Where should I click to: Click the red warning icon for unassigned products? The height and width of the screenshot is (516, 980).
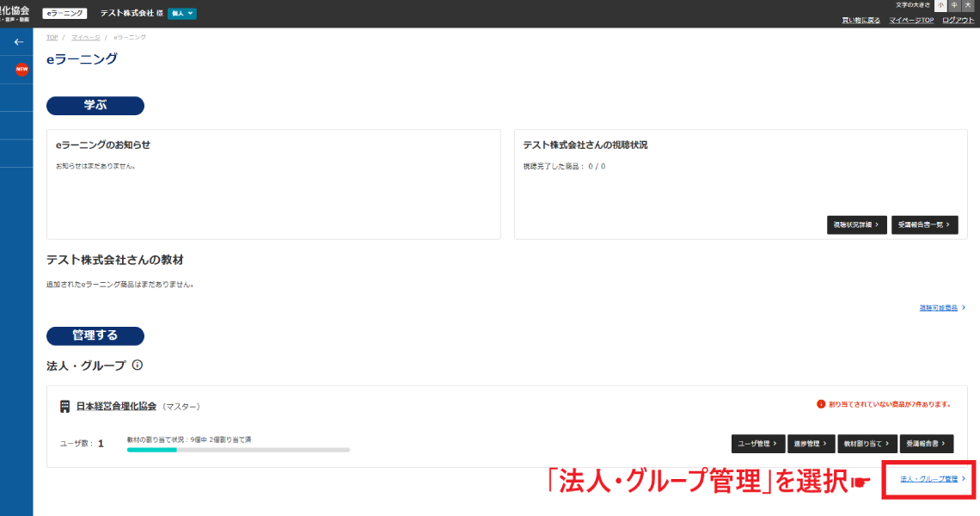point(821,403)
